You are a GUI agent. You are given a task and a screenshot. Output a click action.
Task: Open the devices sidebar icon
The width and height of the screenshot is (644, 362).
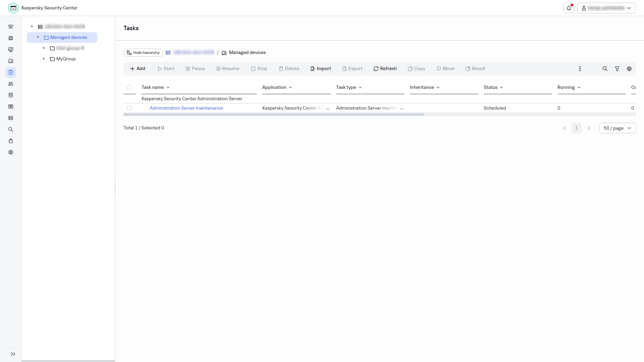tap(11, 61)
